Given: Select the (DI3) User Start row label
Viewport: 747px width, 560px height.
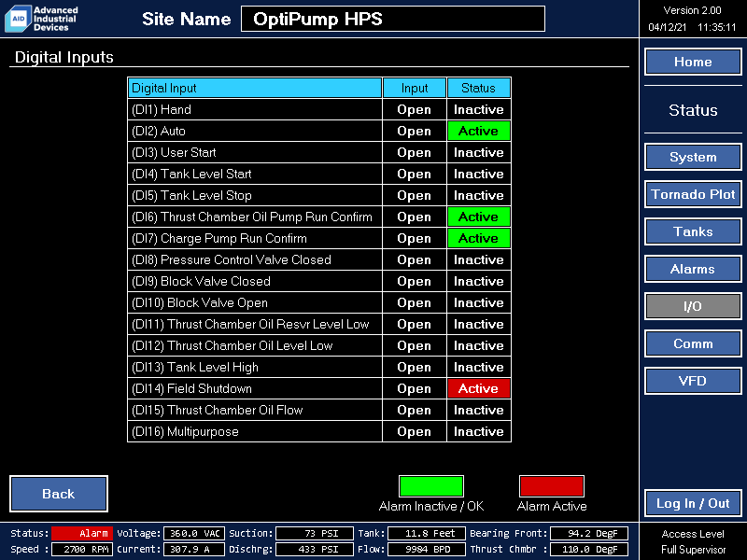Looking at the screenshot, I should (x=174, y=152).
